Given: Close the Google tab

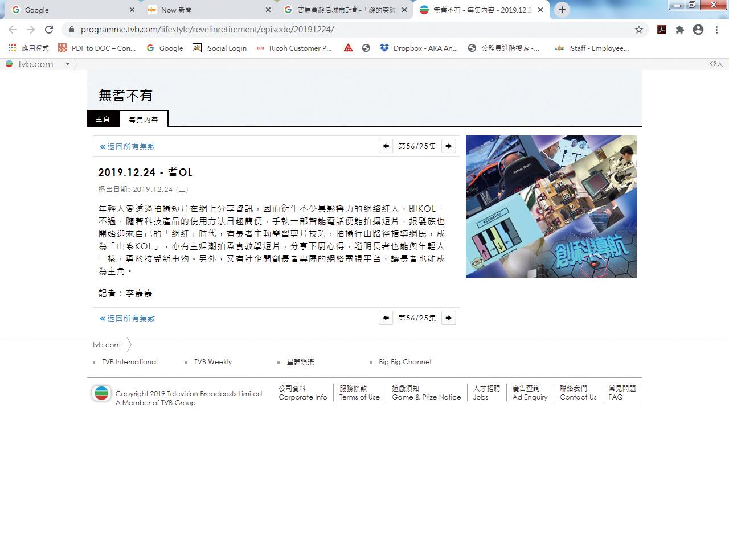Looking at the screenshot, I should (x=132, y=10).
